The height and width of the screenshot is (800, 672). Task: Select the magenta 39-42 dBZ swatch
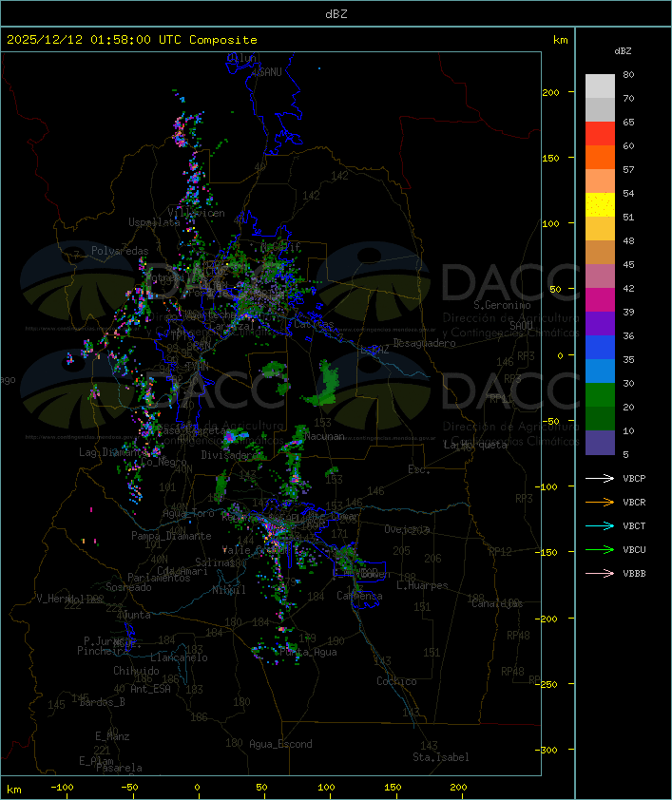point(600,300)
